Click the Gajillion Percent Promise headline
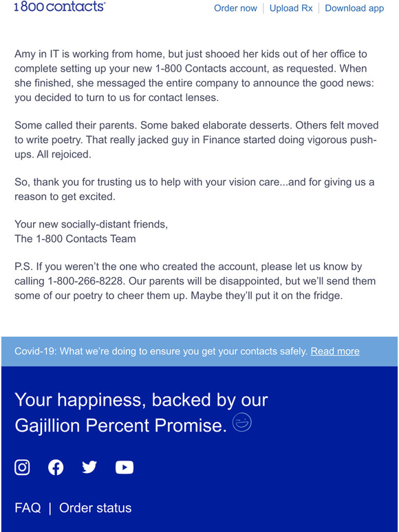The height and width of the screenshot is (532, 399). (x=141, y=412)
